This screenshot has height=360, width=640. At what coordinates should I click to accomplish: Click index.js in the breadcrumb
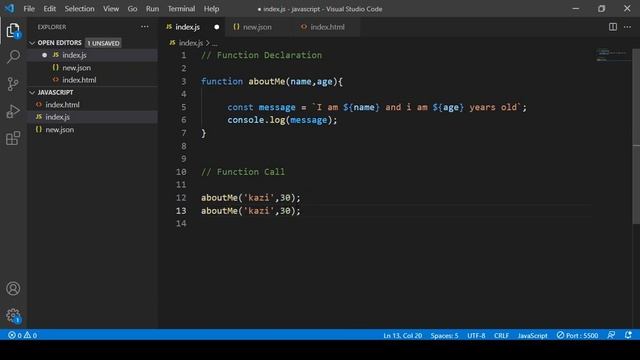(x=191, y=43)
